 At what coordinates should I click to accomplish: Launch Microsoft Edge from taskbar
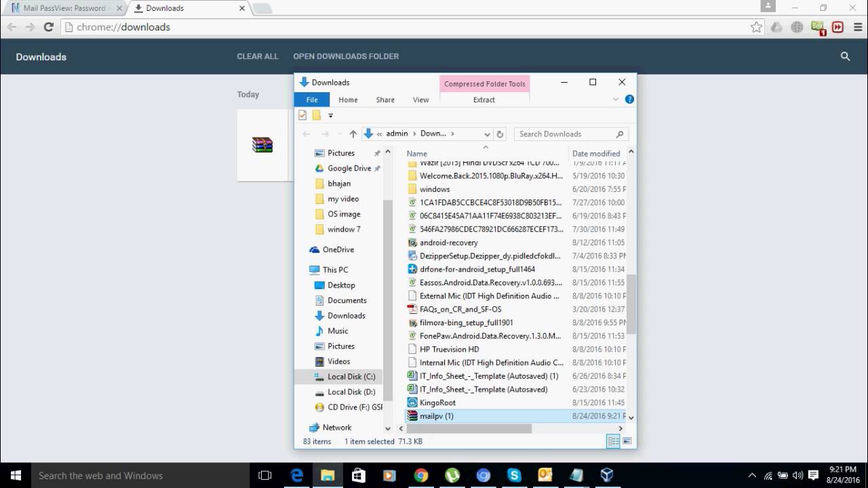tap(297, 475)
